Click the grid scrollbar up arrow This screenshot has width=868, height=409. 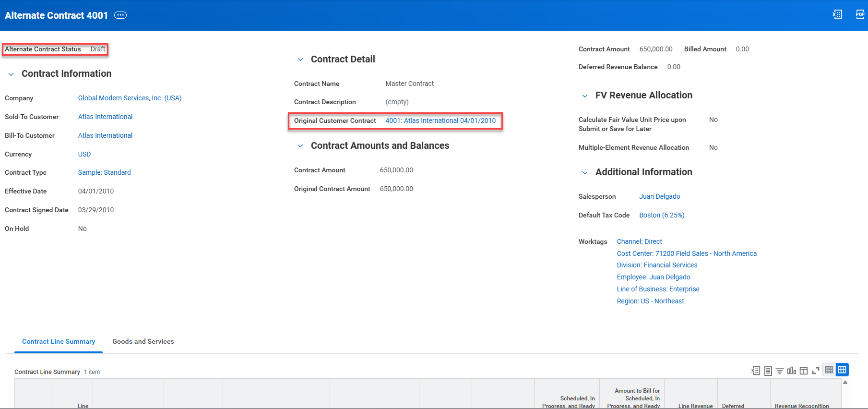point(845,383)
